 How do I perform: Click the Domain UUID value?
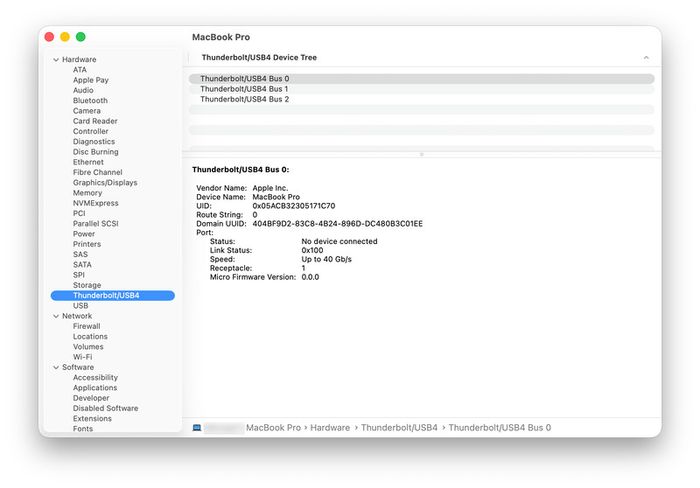coord(338,224)
